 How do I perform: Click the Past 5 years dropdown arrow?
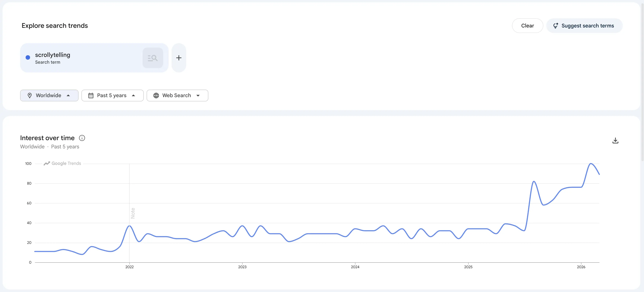point(133,96)
